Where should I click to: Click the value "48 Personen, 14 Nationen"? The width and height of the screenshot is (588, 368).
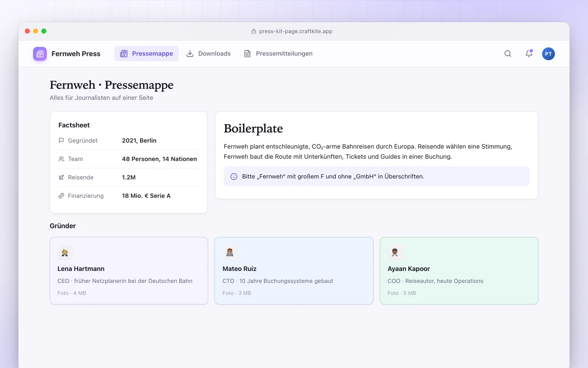159,159
